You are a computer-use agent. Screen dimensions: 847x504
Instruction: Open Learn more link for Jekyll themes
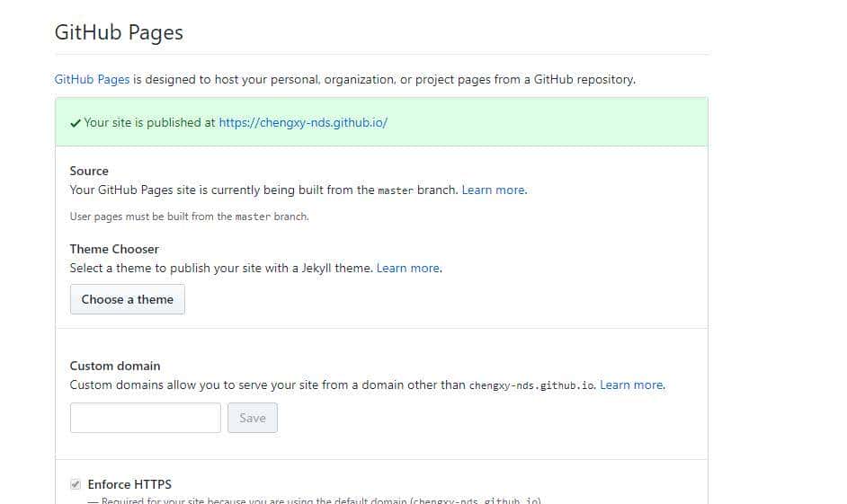[408, 269]
